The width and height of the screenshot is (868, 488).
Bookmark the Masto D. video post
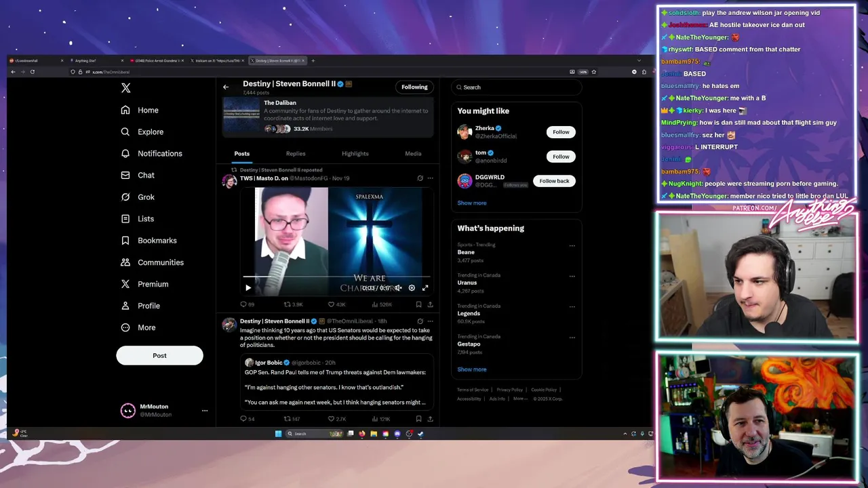click(418, 305)
